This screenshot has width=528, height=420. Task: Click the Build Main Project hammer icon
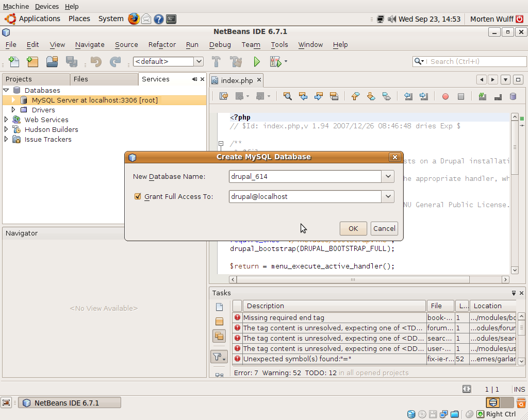(216, 62)
